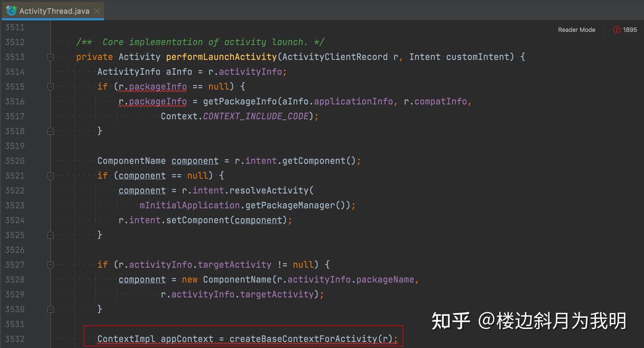
Task: Click the aInfo variable declaration on line 3514
Action: point(179,71)
